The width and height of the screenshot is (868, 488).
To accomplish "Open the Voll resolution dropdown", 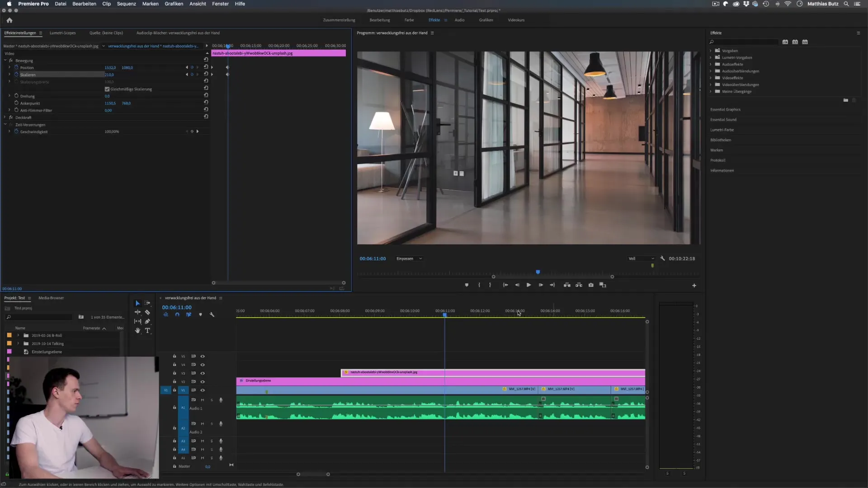I will point(641,258).
